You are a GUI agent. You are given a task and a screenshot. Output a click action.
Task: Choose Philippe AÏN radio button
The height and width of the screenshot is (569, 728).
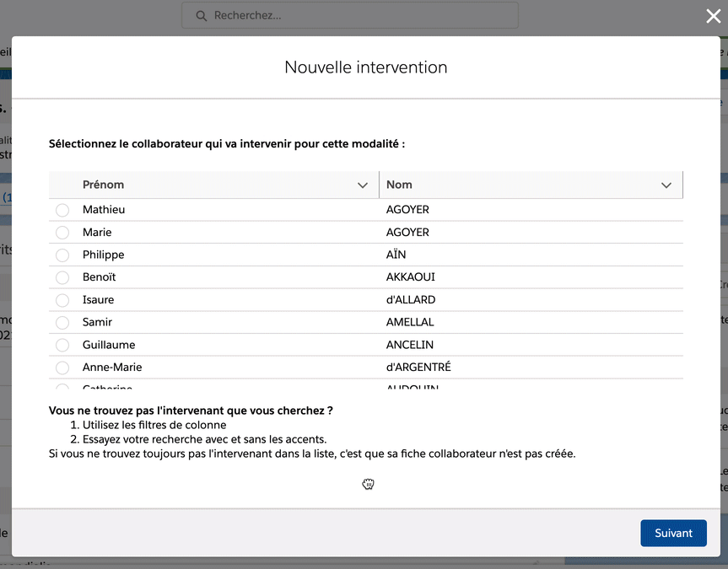click(62, 255)
